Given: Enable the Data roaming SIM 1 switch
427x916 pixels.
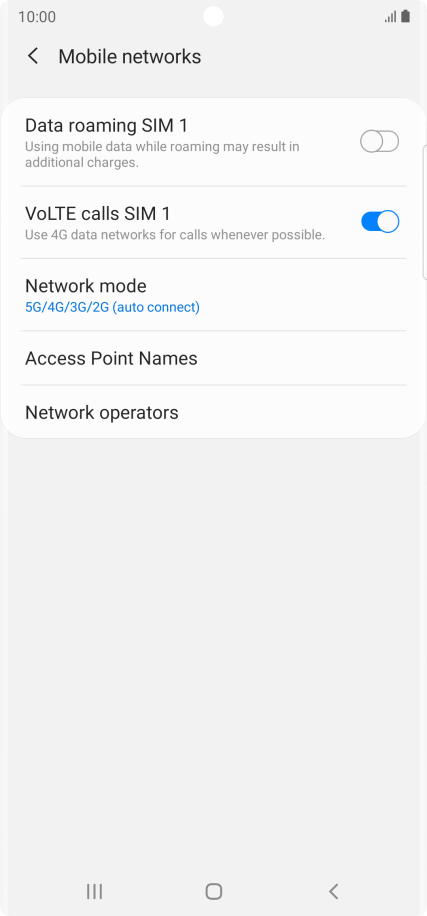Looking at the screenshot, I should [x=379, y=141].
